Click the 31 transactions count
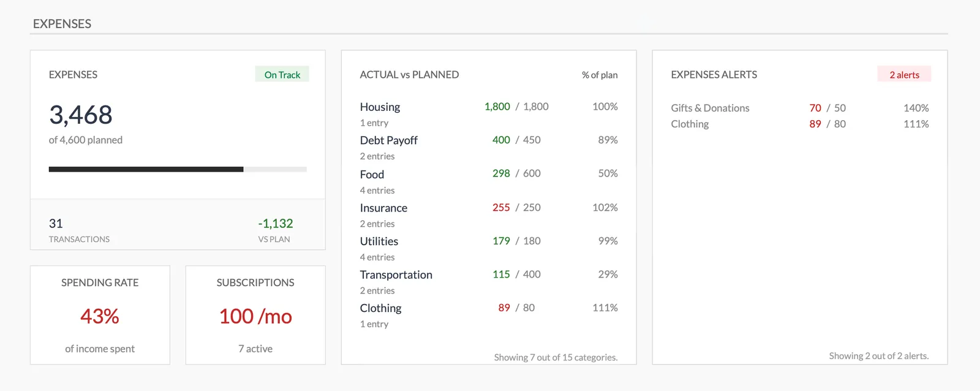The image size is (980, 391). point(56,224)
